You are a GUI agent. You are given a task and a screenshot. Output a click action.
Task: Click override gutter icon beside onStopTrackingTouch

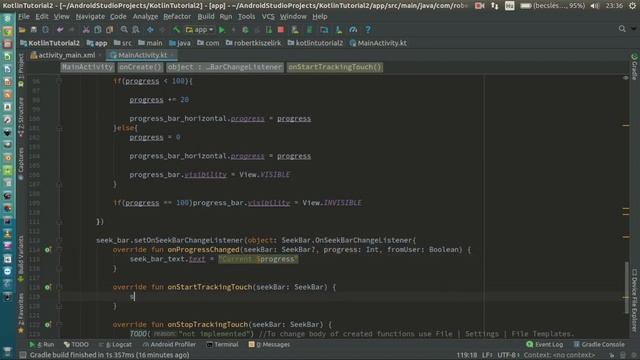tap(48, 324)
